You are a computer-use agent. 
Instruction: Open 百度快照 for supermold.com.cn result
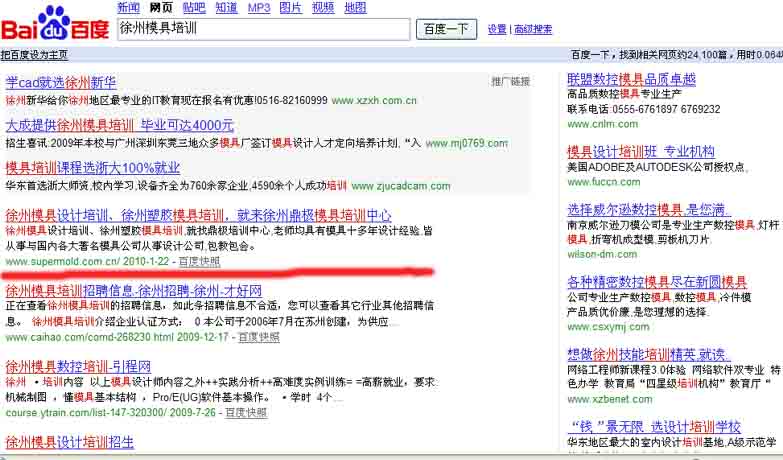click(x=199, y=261)
